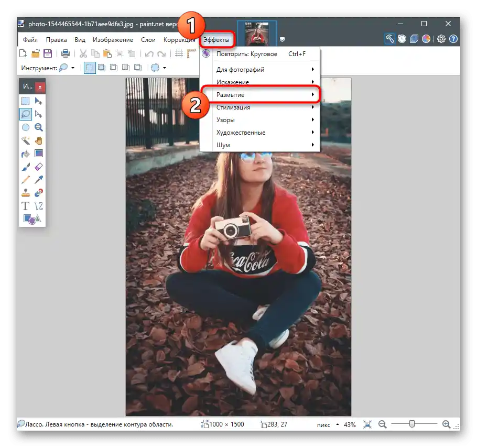Toggle the rulers display

point(191,53)
